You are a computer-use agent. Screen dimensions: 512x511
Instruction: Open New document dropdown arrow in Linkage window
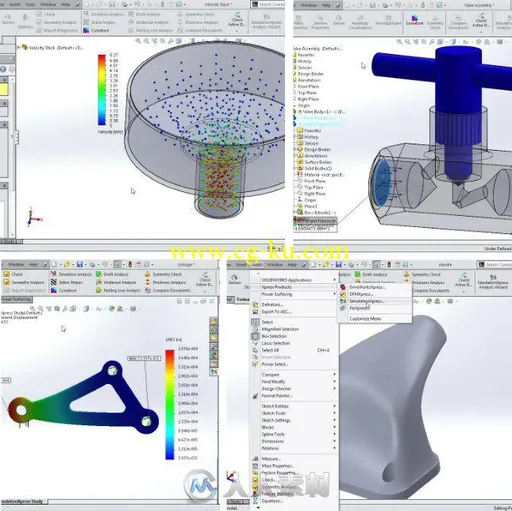click(x=60, y=265)
